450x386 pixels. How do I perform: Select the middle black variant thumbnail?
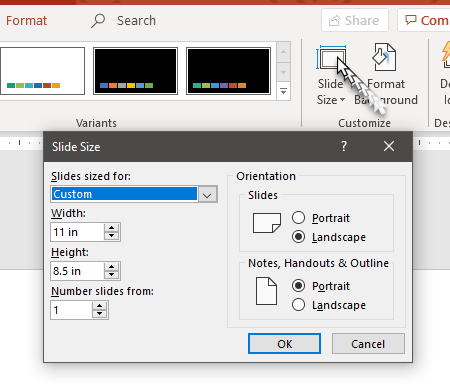[135, 71]
